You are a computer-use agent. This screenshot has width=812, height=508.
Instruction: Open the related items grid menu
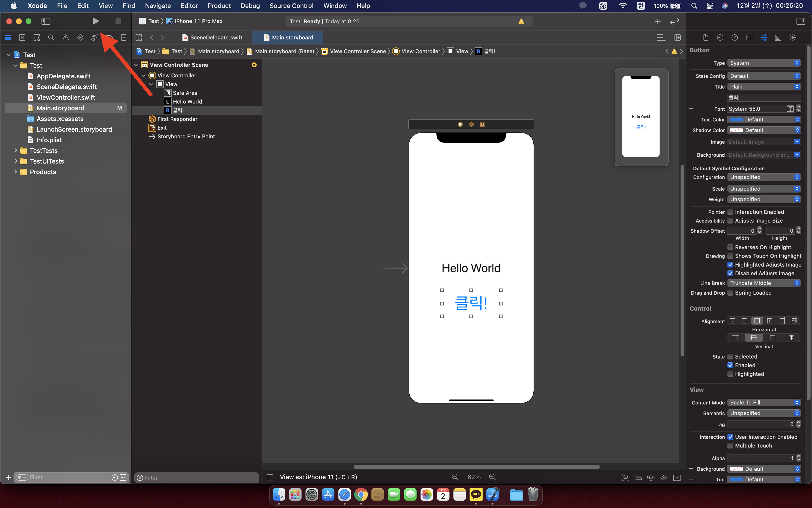click(x=138, y=38)
